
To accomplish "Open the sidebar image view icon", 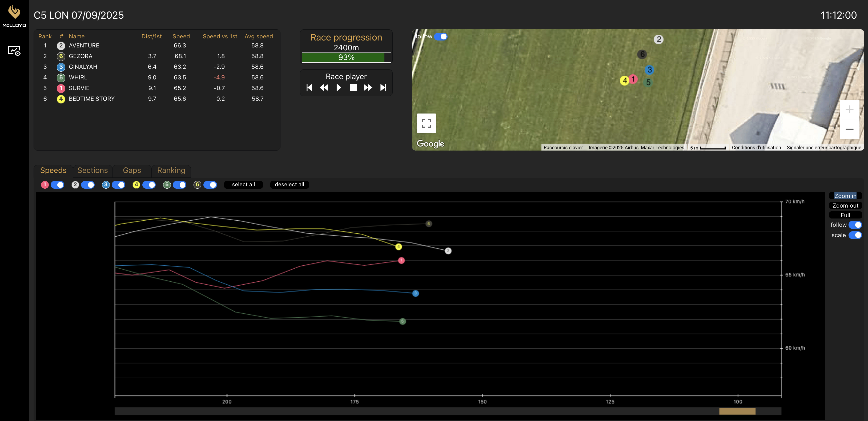I will 14,51.
